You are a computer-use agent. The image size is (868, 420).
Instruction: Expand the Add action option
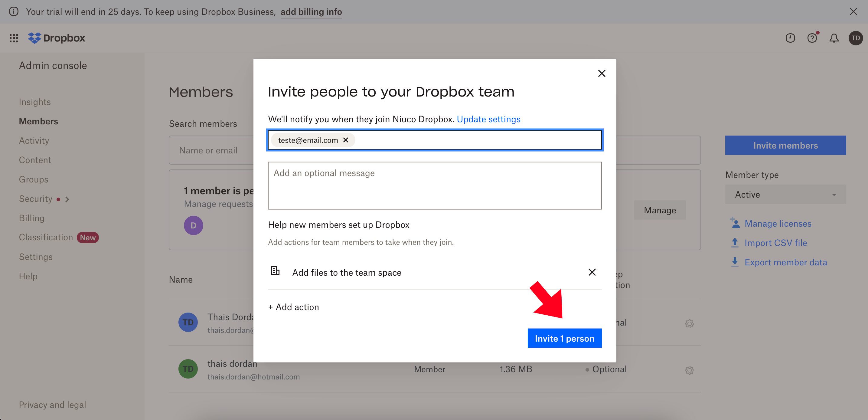click(293, 307)
